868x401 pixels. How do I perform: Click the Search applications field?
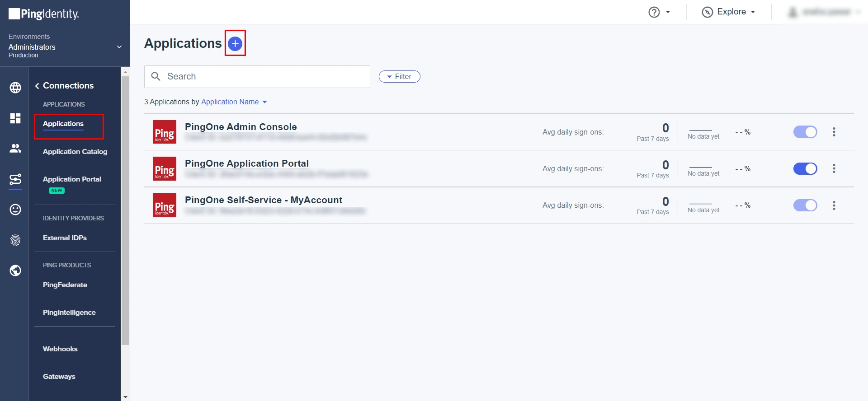click(x=257, y=77)
